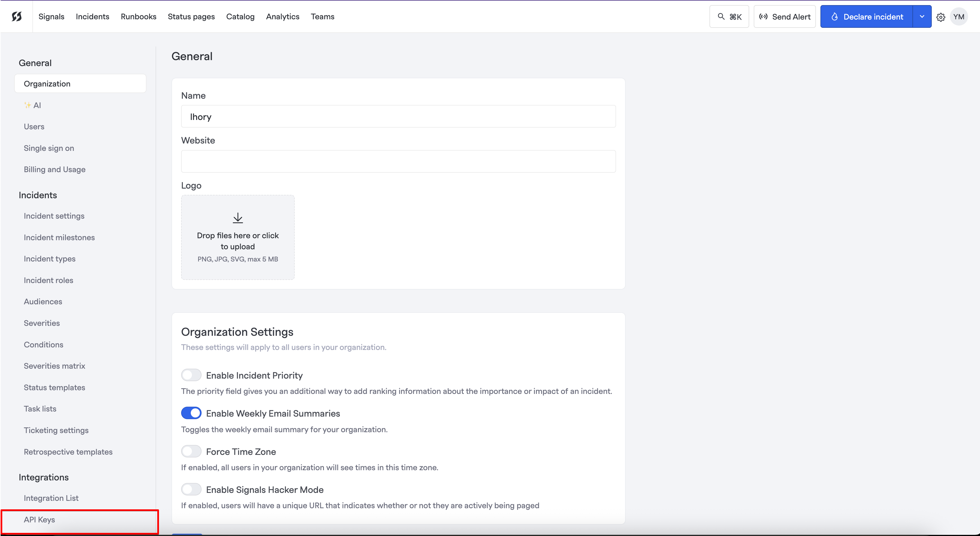Go to Analytics in top menu
This screenshot has height=536, width=980.
[x=282, y=17]
